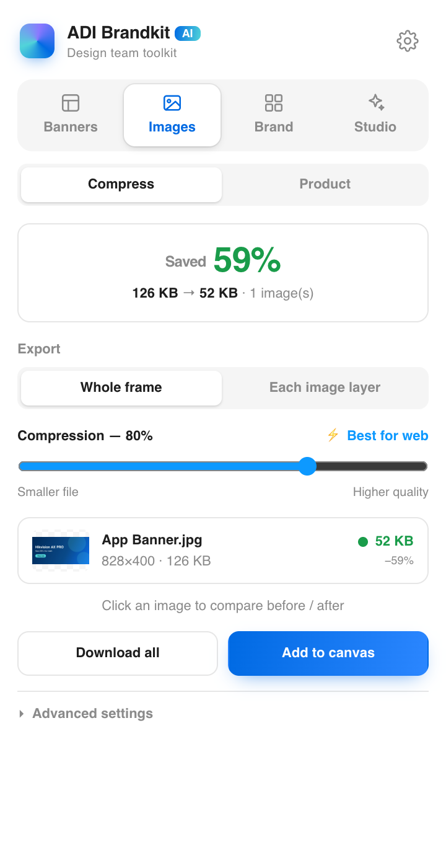Switch to the Product segment
This screenshot has width=446, height=868.
325,184
